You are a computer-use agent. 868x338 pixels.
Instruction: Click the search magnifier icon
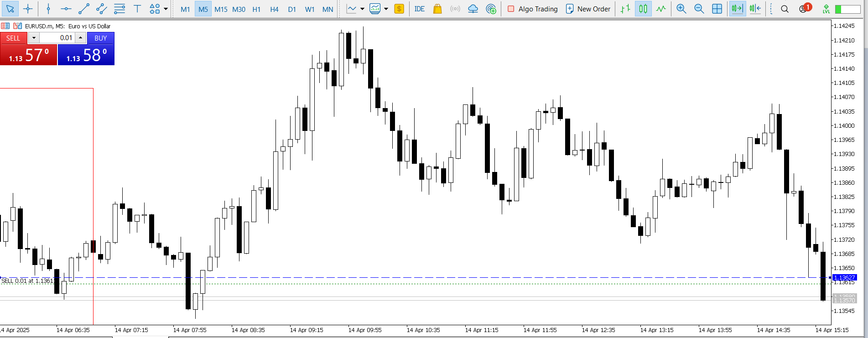click(x=785, y=9)
